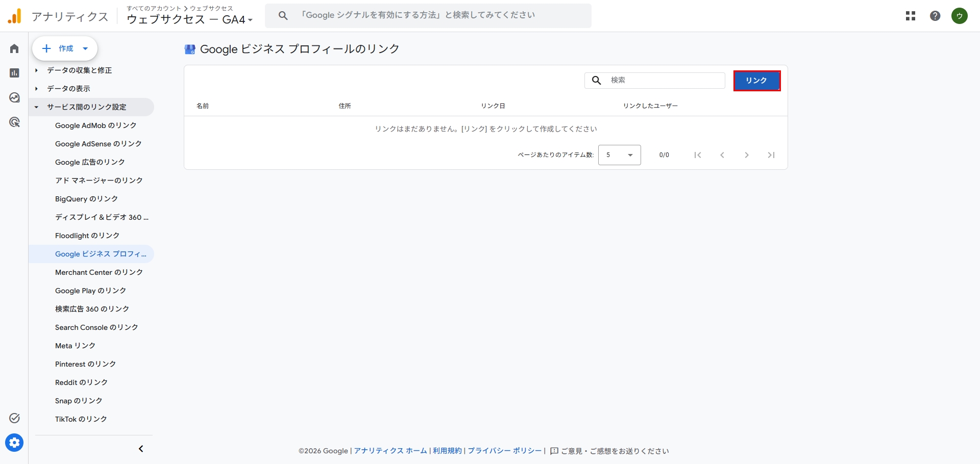Open アド マネージャーのリンク
The width and height of the screenshot is (980, 464).
(99, 181)
